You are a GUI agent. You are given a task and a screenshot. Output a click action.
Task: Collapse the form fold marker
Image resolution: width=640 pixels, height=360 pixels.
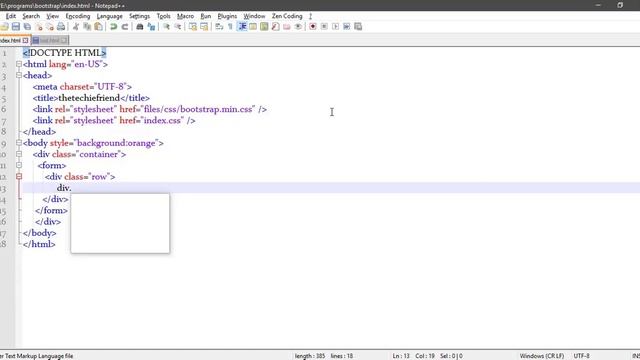[x=19, y=165]
